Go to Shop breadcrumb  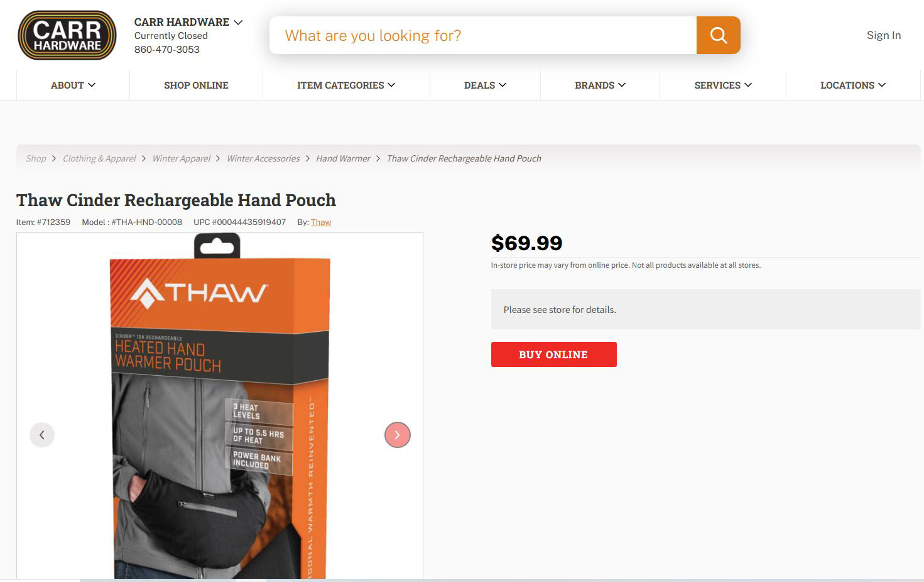tap(36, 158)
